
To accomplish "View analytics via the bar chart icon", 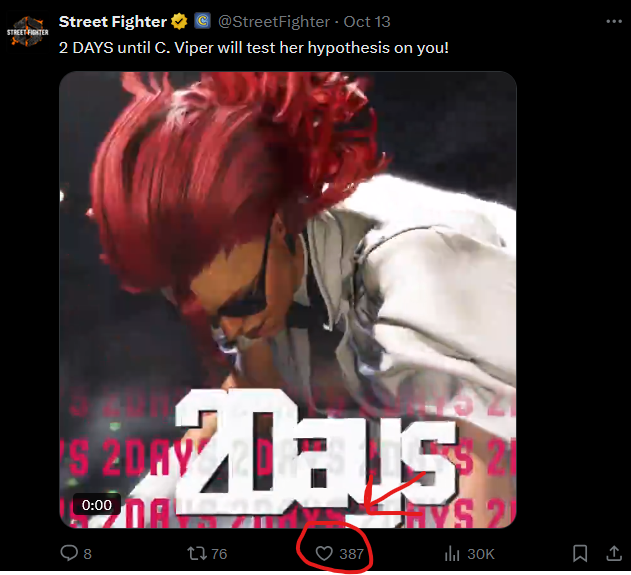I will click(452, 554).
